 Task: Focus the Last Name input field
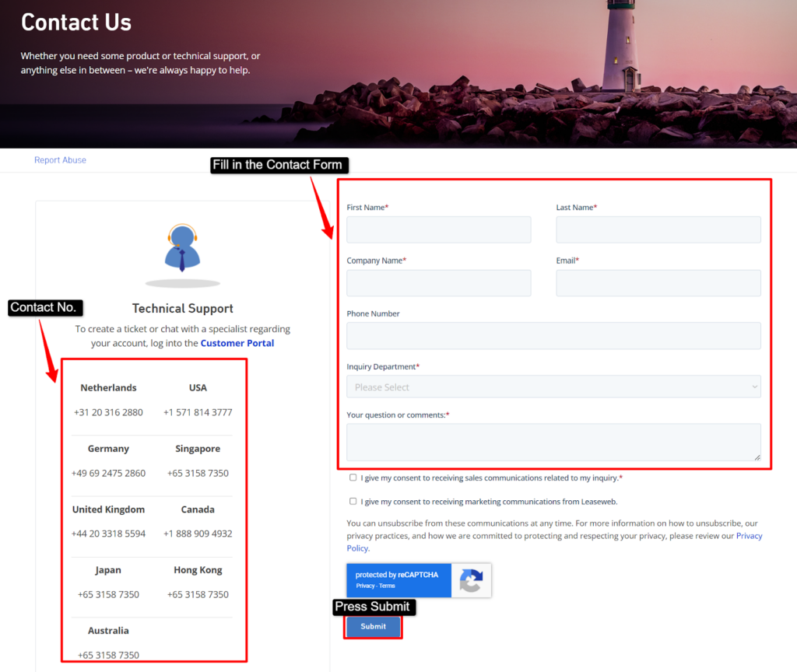(x=658, y=229)
